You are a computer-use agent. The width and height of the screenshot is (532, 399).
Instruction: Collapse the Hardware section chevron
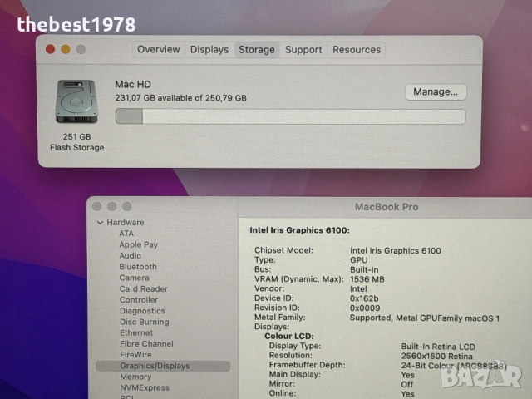[100, 223]
